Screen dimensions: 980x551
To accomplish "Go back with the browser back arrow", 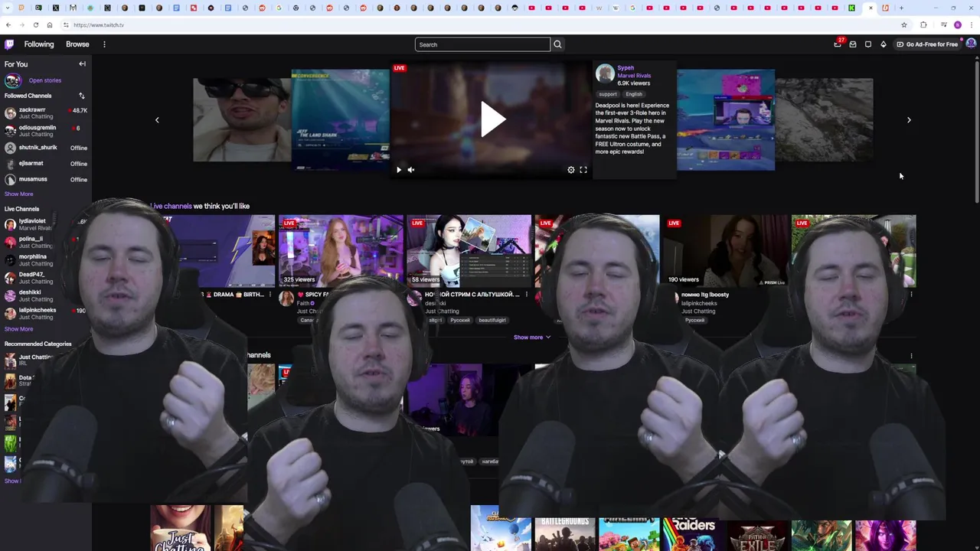I will 8,24.
